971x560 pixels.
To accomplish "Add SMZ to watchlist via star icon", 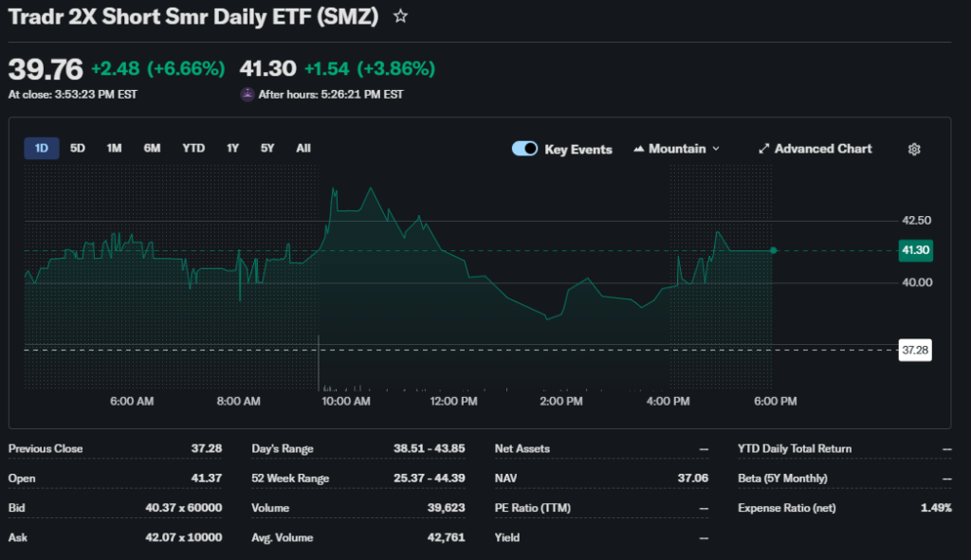I will click(x=401, y=16).
